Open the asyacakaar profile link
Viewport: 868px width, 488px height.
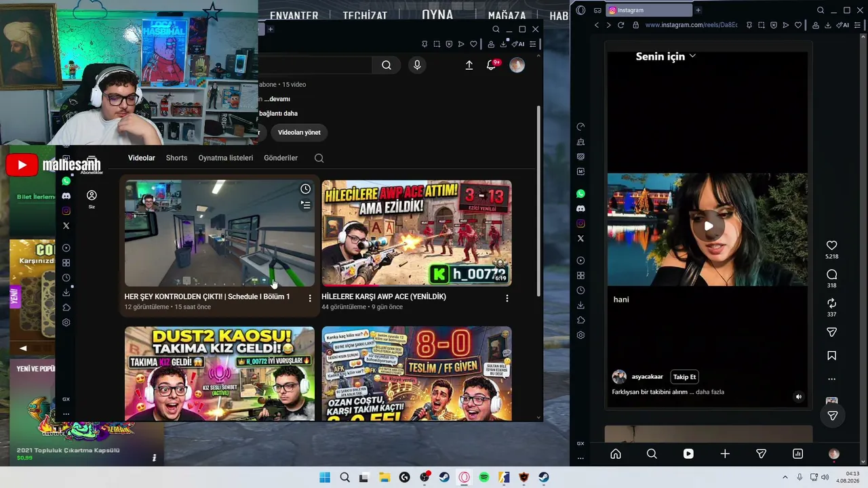(x=647, y=377)
